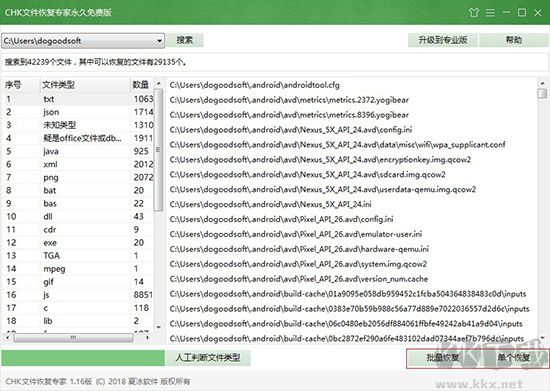Select the mpeg file type row
Viewport: 550px width, 391px height.
click(78, 269)
